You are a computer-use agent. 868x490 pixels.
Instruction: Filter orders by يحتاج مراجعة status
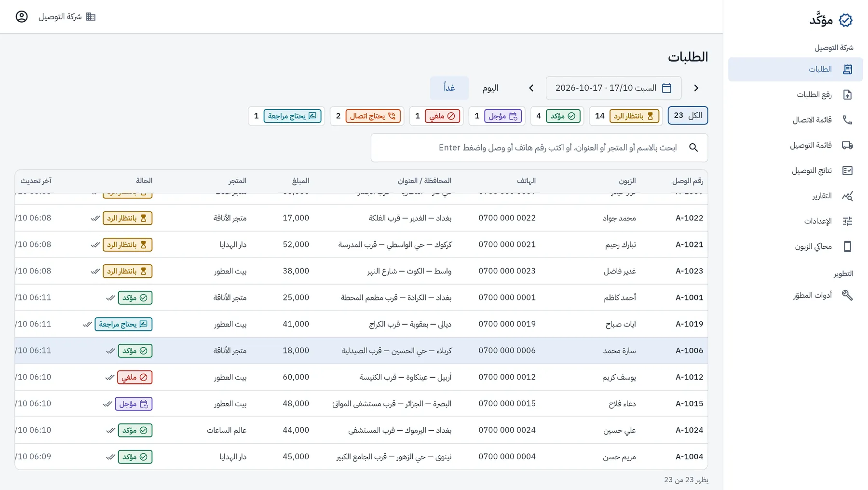click(286, 116)
